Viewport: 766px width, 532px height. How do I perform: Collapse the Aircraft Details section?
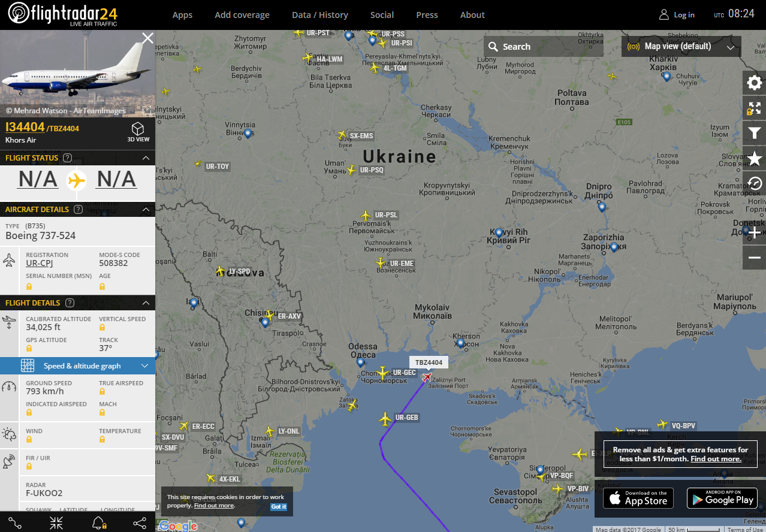[x=146, y=210]
